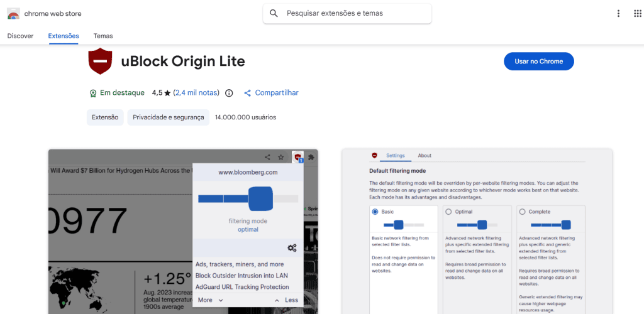
Task: Click the Basic mode slider
Action: pos(404,225)
